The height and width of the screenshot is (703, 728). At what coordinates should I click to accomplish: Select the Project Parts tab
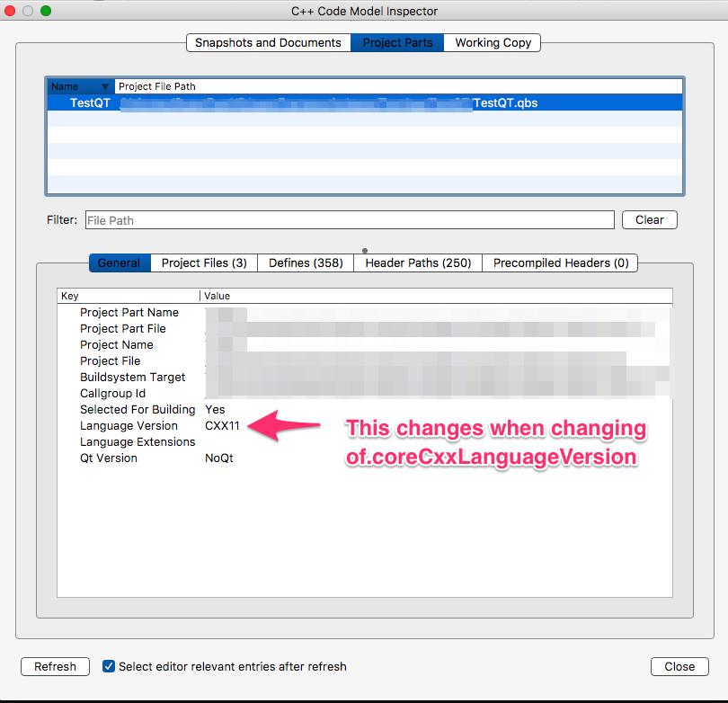click(x=396, y=42)
